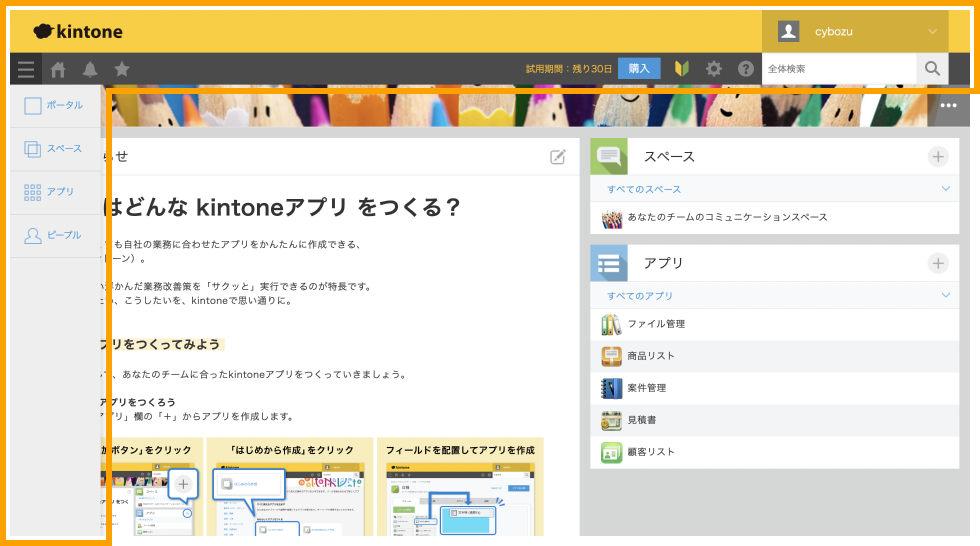Add a new space with plus button
The height and width of the screenshot is (546, 980).
[937, 156]
